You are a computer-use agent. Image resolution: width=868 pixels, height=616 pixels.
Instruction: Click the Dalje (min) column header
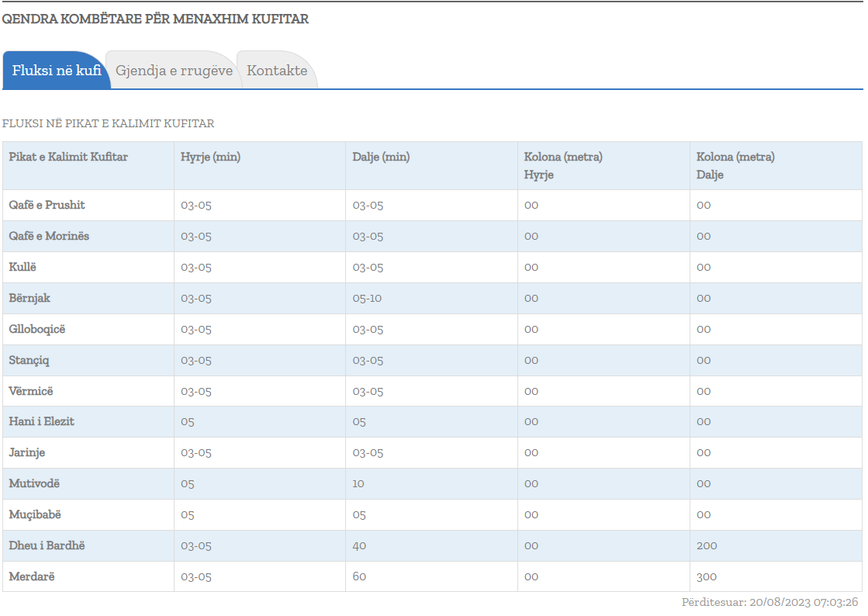pos(381,157)
